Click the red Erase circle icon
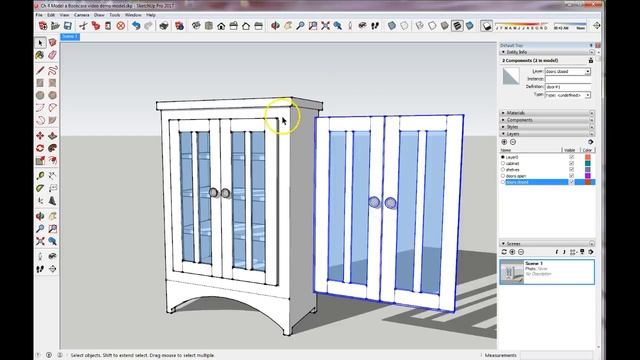 coord(120,26)
